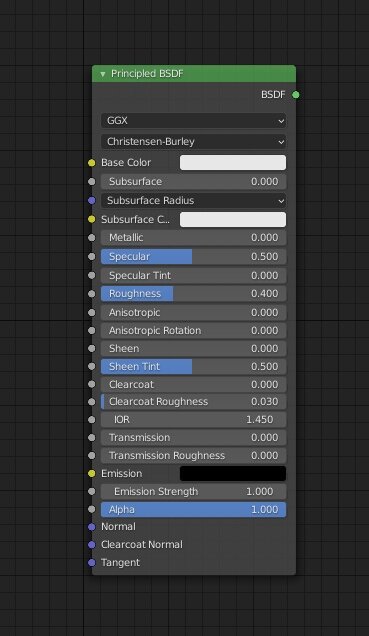369x636 pixels.
Task: Click the Tangent input label
Action: click(x=120, y=563)
